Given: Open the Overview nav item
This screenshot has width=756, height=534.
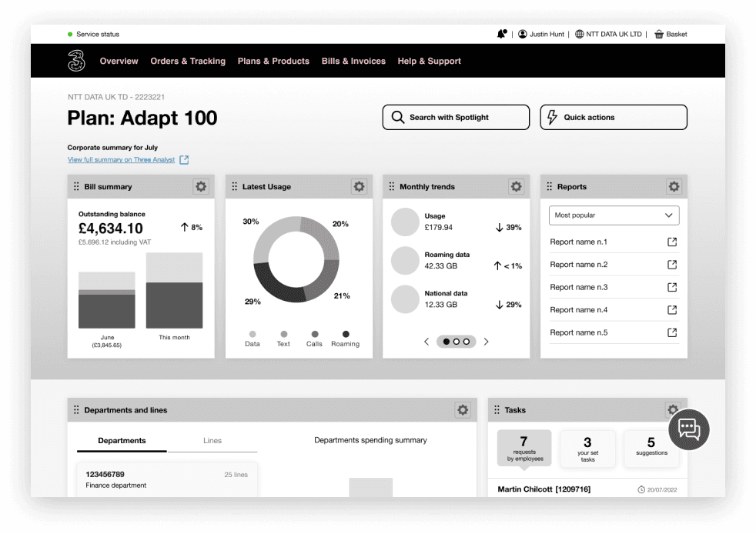Looking at the screenshot, I should pyautogui.click(x=119, y=62).
